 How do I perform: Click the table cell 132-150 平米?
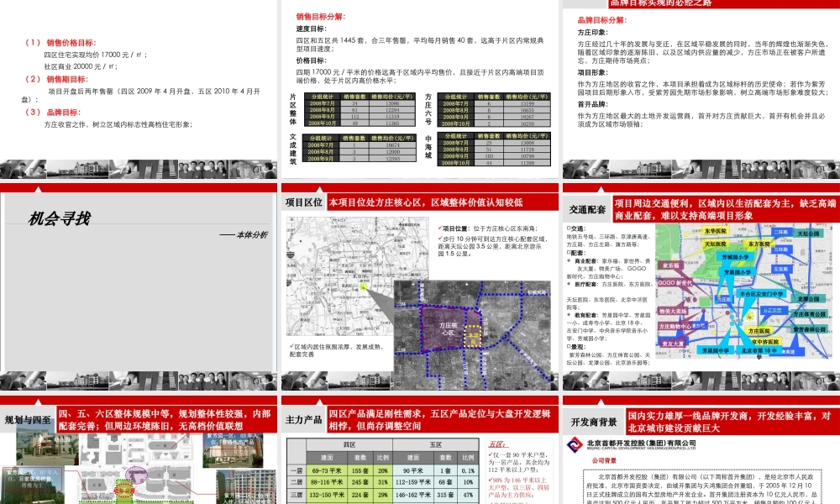(x=327, y=495)
